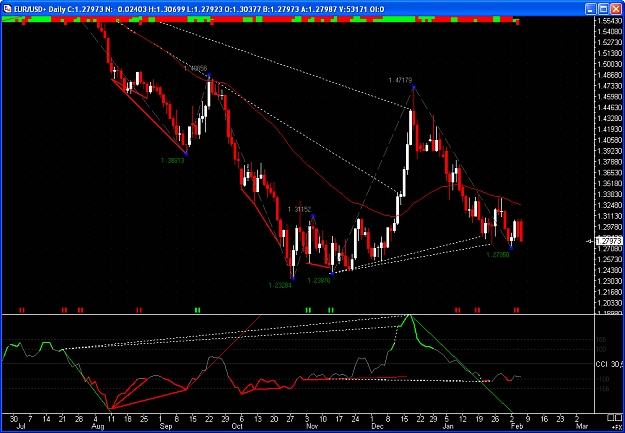
Task: Click the left small square box above +FX
Action: pyautogui.click(x=611, y=418)
